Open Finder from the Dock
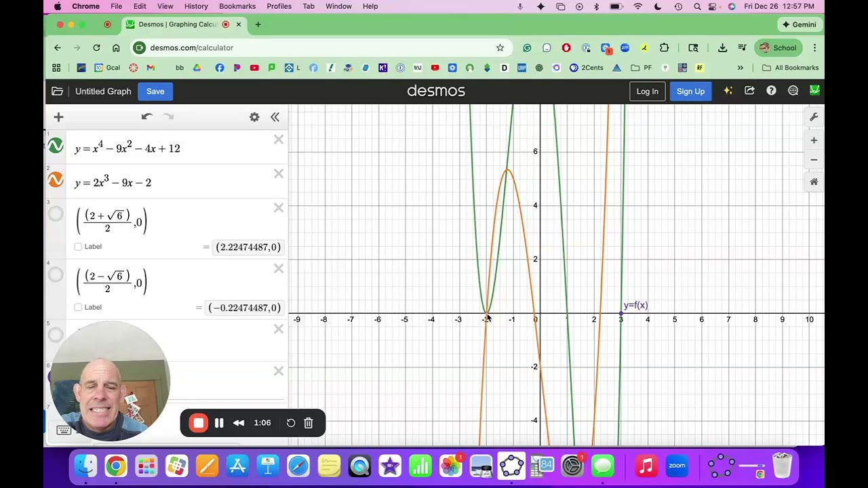 (85, 466)
